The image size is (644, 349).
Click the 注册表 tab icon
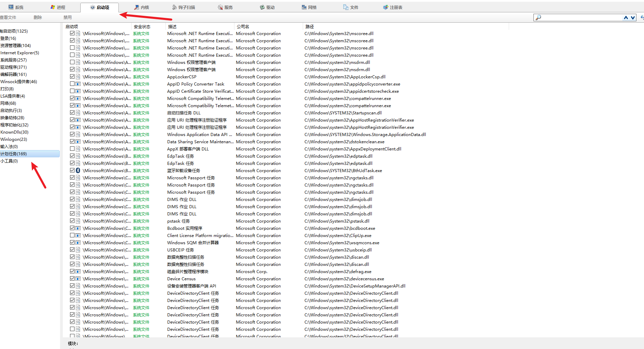386,7
